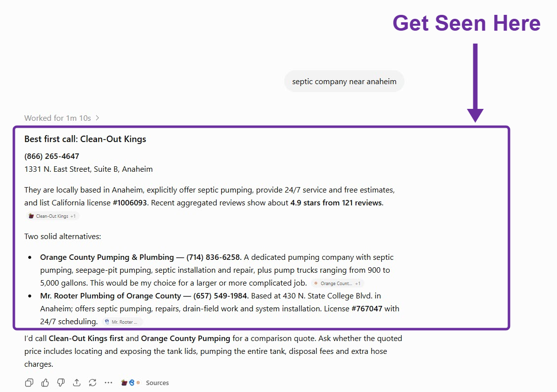Copy the response with the copy icon

29,383
